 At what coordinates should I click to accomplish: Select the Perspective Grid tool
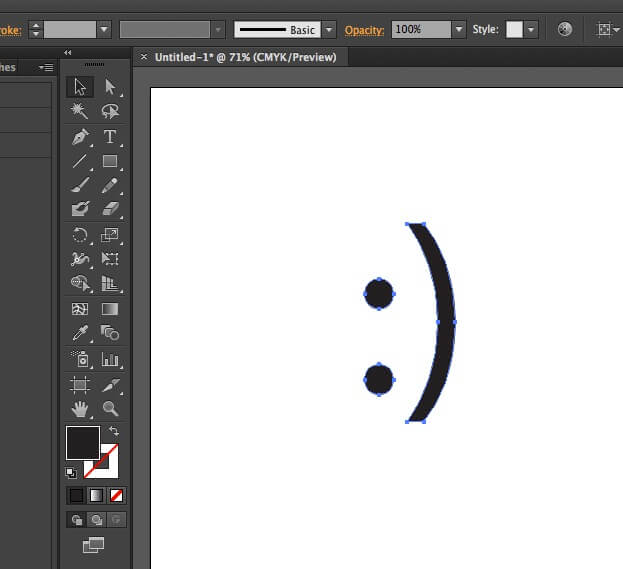110,283
